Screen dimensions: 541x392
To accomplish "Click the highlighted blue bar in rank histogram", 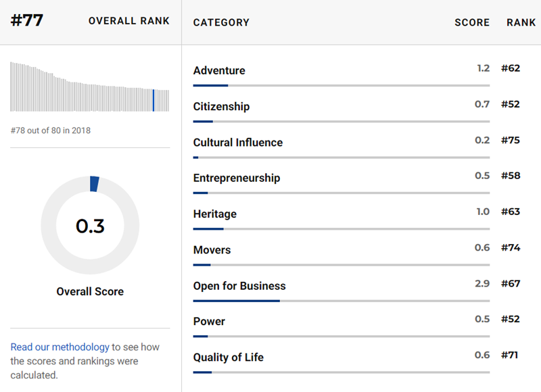I will (x=154, y=100).
